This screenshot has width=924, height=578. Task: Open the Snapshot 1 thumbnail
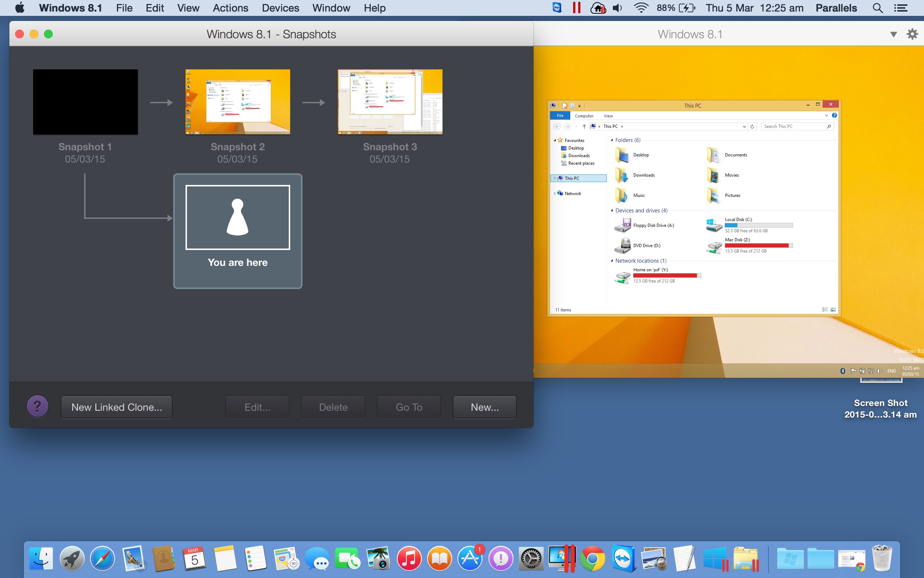pyautogui.click(x=85, y=102)
